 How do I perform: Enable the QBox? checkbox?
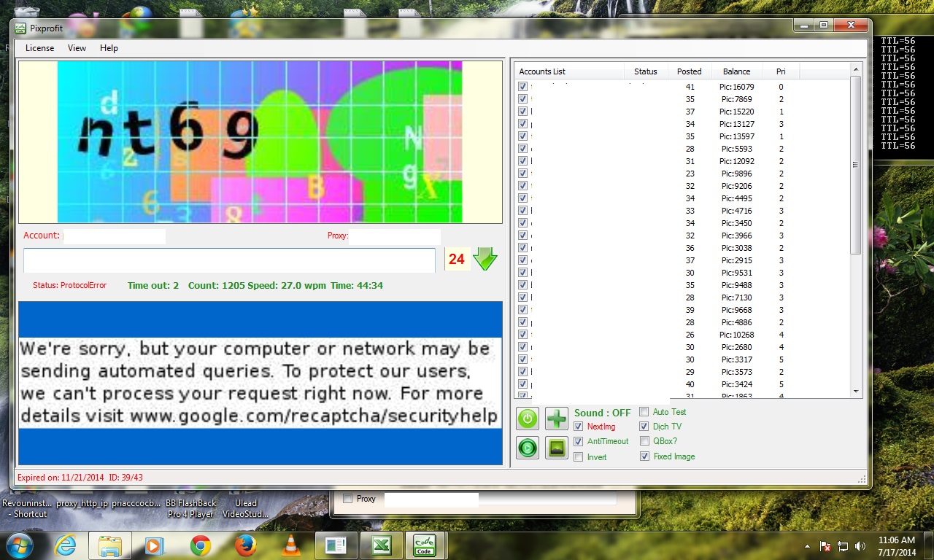coord(644,441)
